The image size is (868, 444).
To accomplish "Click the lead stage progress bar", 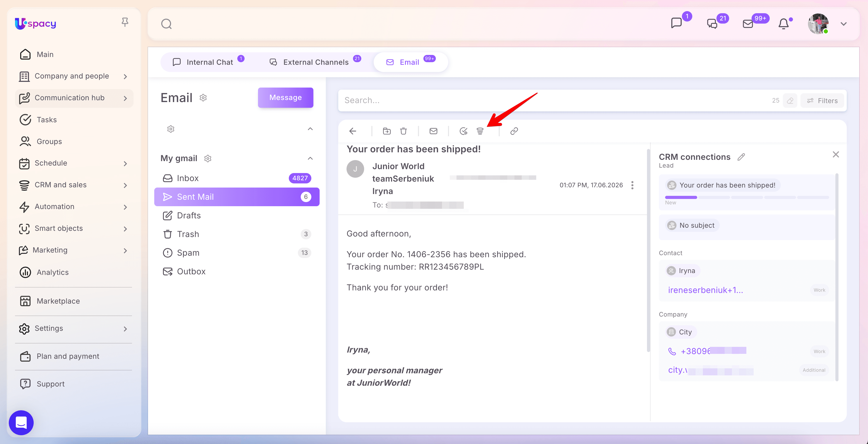I will tap(747, 197).
